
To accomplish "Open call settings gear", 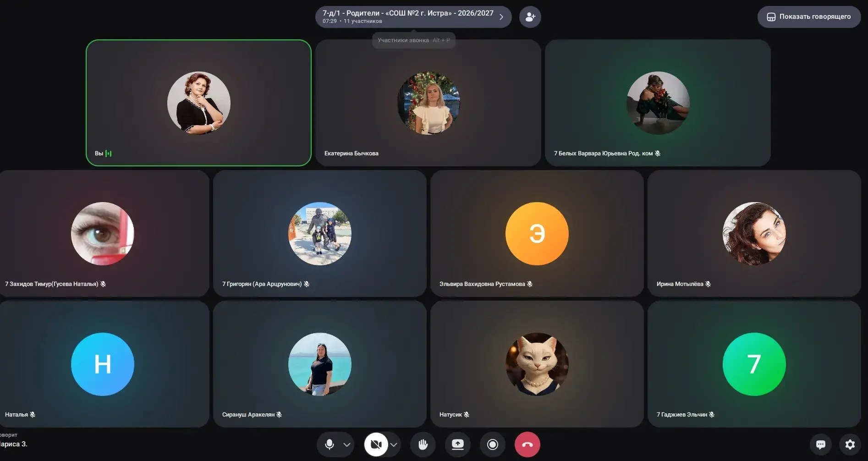I will point(850,445).
